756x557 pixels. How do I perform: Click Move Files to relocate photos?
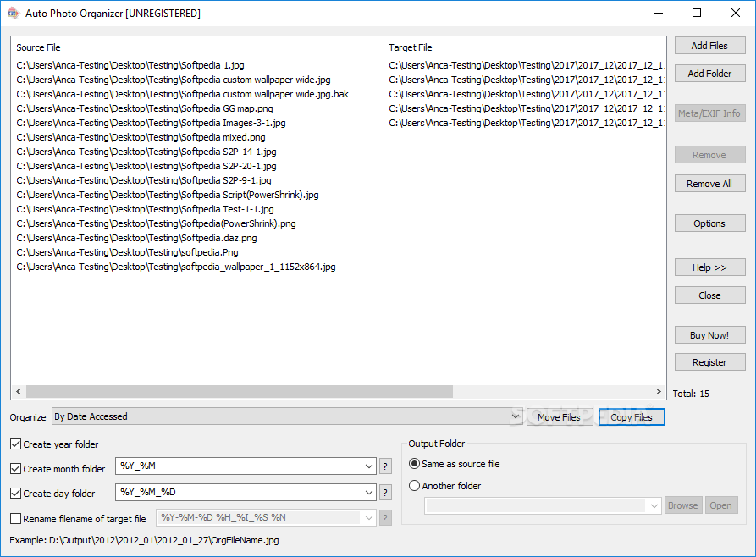(x=560, y=416)
